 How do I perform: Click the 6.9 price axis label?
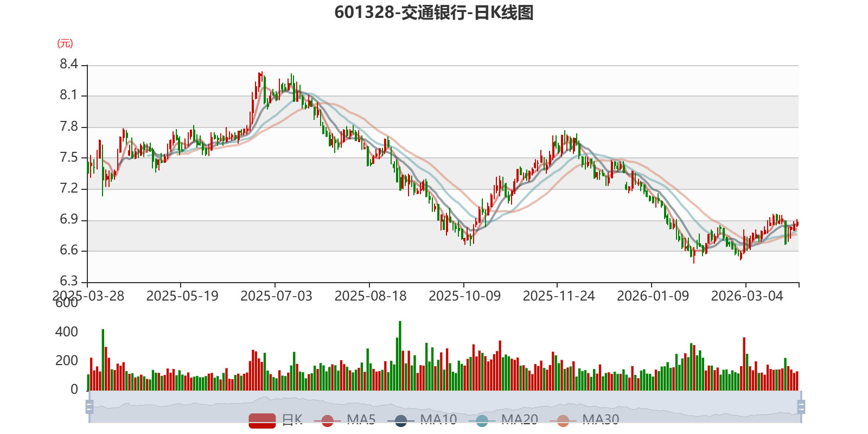[69, 220]
